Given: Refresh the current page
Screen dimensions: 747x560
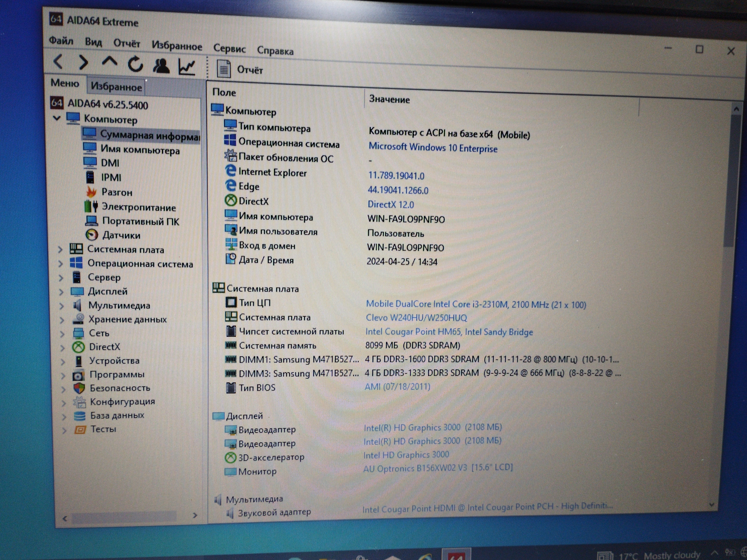Looking at the screenshot, I should pos(135,64).
